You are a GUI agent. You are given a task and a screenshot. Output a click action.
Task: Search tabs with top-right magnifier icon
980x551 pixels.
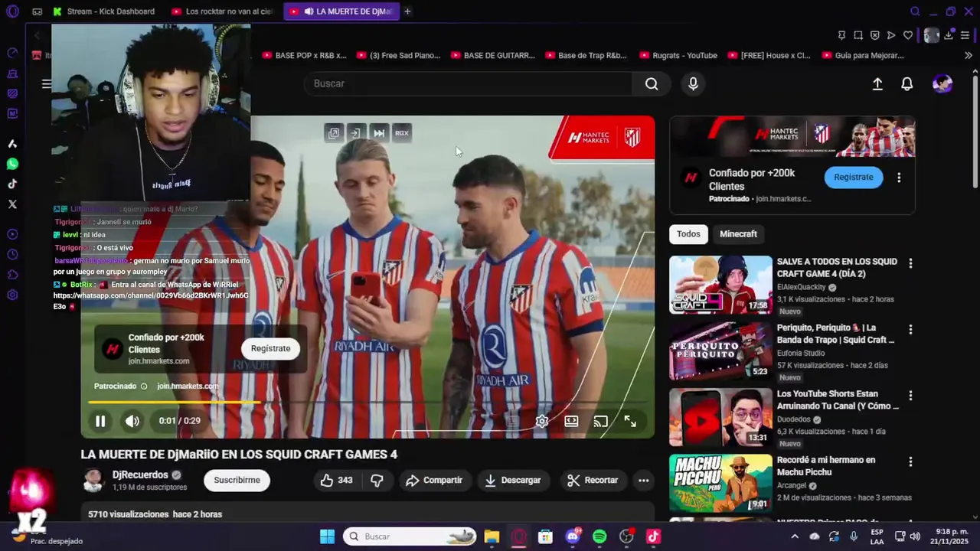tap(915, 11)
